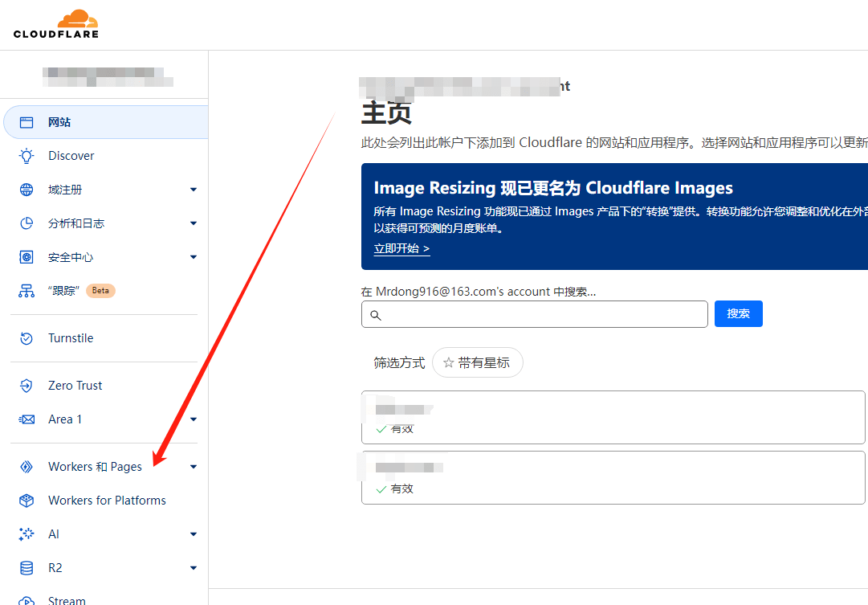
Task: Open Workers for Platforms sidebar item
Action: [104, 501]
